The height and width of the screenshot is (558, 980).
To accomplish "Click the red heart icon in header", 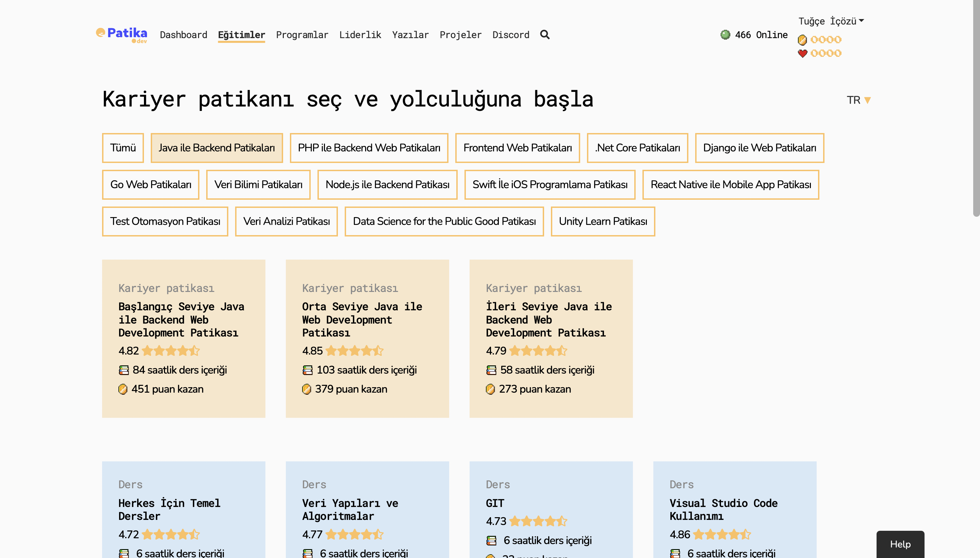I will [x=802, y=53].
